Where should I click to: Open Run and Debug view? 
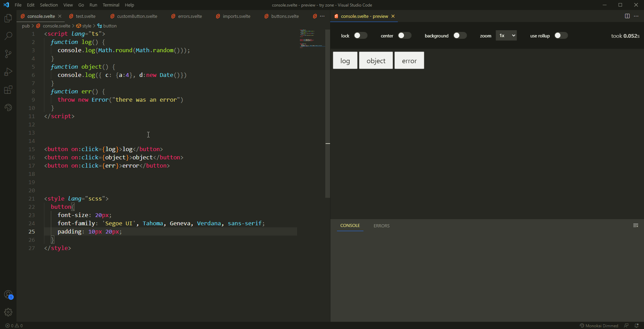(8, 72)
